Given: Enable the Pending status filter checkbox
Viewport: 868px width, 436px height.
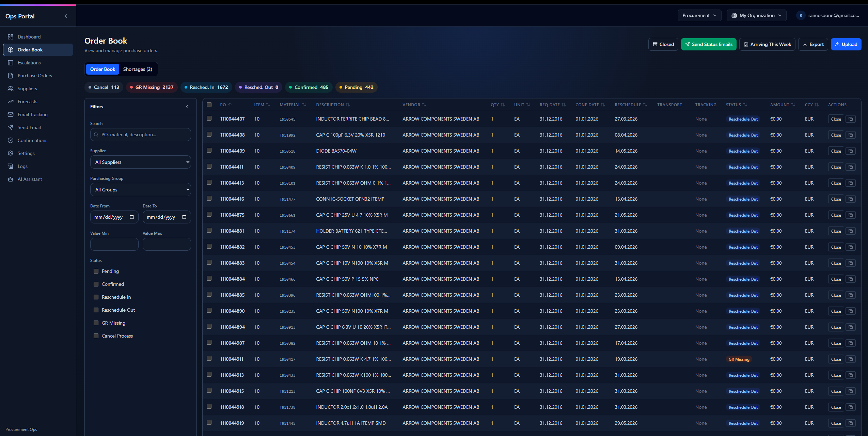Looking at the screenshot, I should pyautogui.click(x=96, y=271).
